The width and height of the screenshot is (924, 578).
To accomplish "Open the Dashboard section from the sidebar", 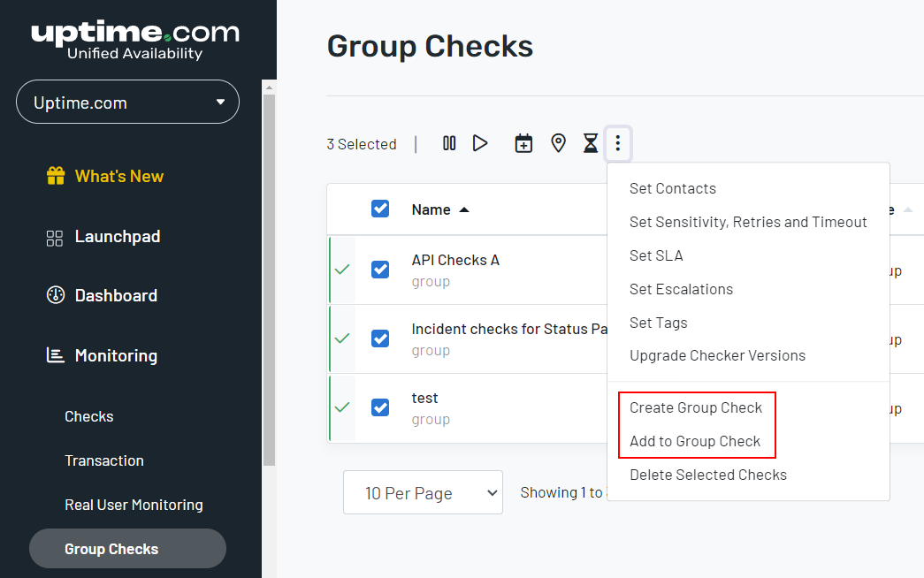I will (x=116, y=295).
